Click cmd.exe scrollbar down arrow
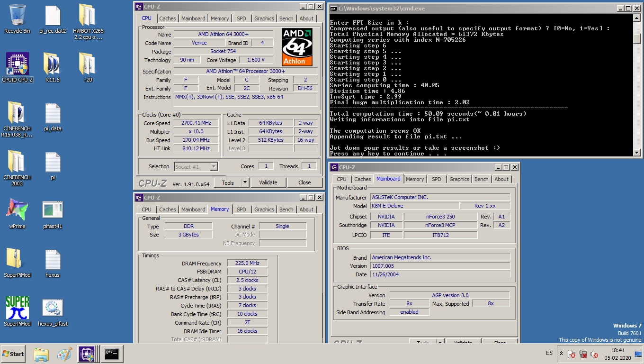Image resolution: width=644 pixels, height=364 pixels. coord(636,152)
